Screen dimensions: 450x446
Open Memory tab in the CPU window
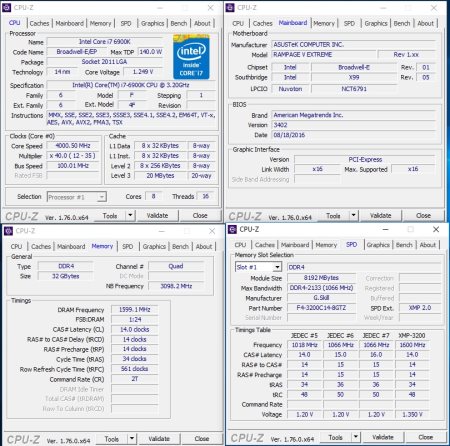click(x=100, y=23)
